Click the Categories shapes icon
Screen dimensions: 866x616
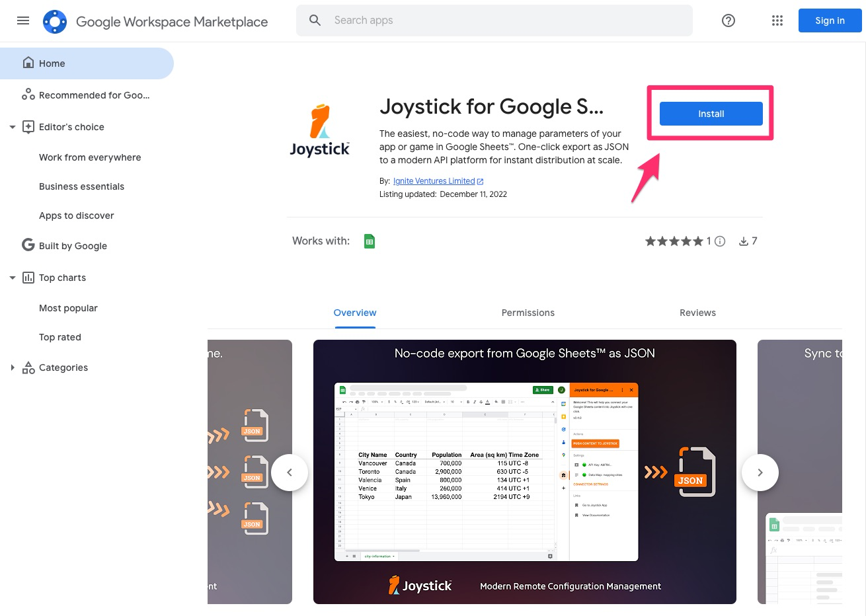click(28, 367)
